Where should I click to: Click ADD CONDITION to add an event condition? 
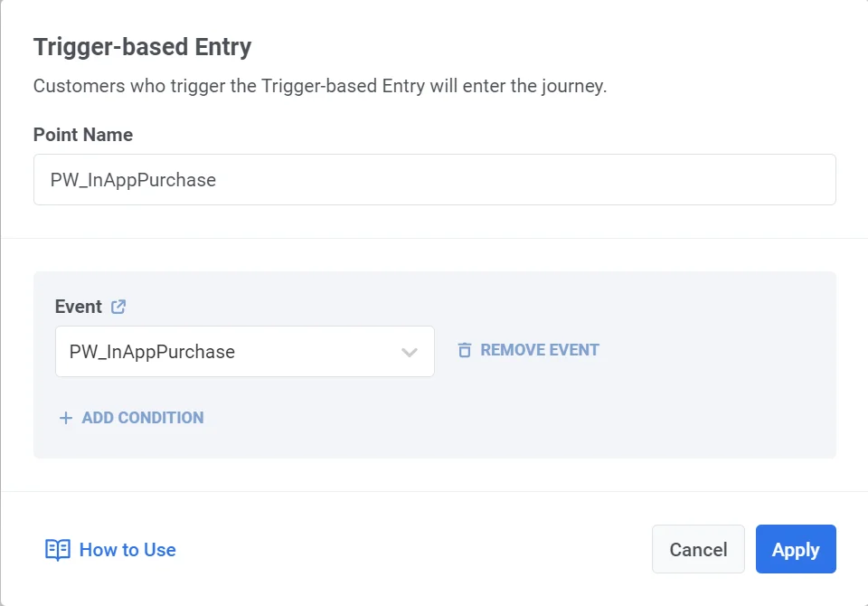click(141, 417)
